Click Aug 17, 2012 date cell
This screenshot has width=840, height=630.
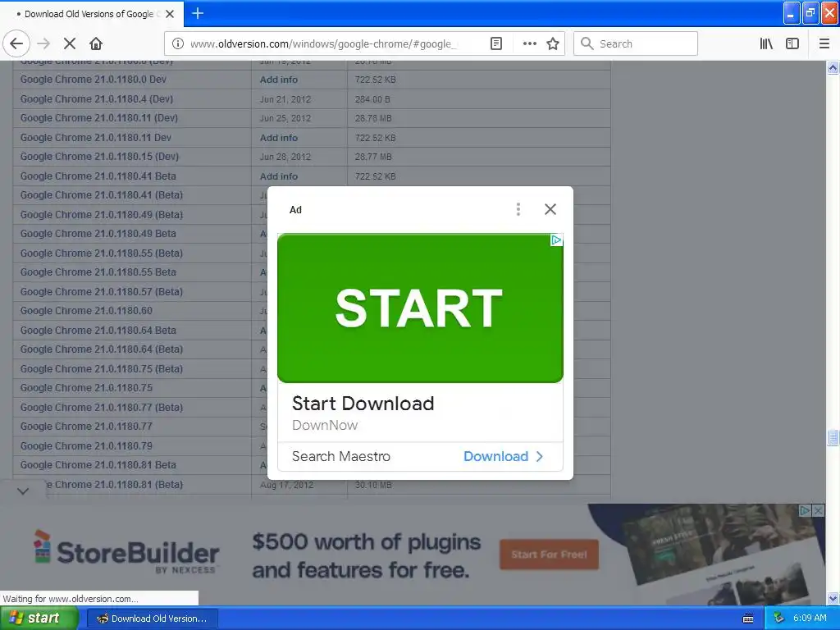286,486
